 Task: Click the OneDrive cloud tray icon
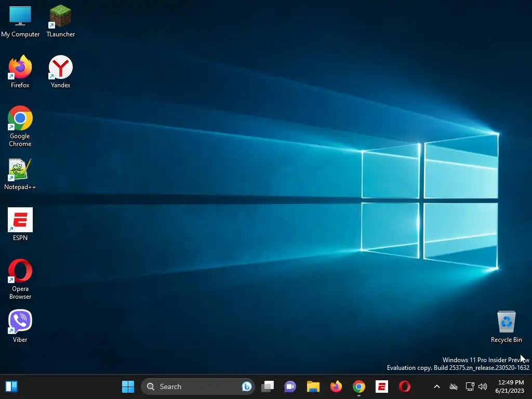453,387
